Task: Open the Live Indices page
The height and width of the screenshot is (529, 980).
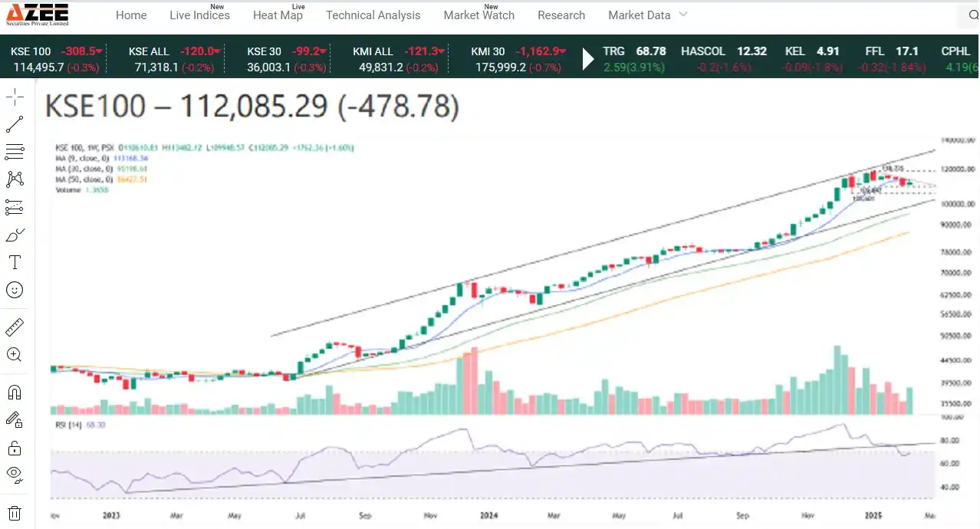Action: 199,15
